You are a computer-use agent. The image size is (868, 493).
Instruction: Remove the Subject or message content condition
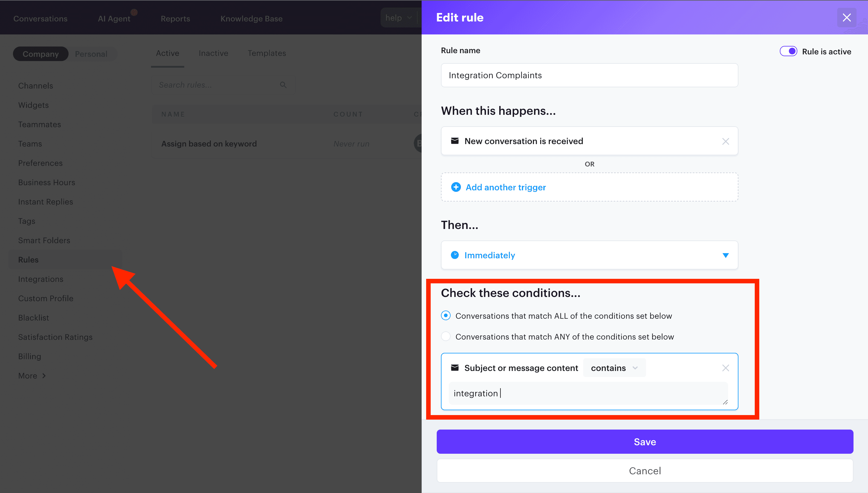coord(725,368)
